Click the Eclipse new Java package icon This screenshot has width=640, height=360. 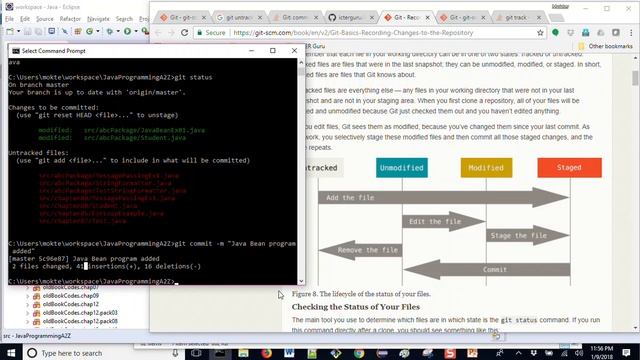(78, 31)
